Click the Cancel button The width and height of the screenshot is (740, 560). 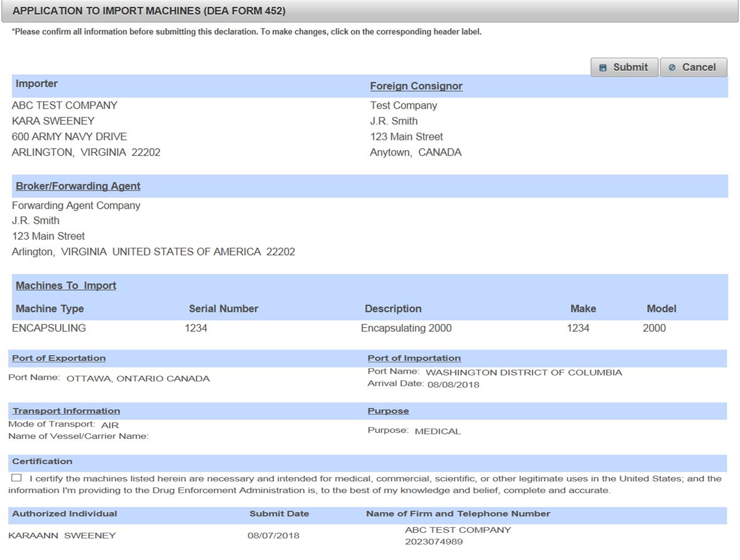click(x=693, y=67)
